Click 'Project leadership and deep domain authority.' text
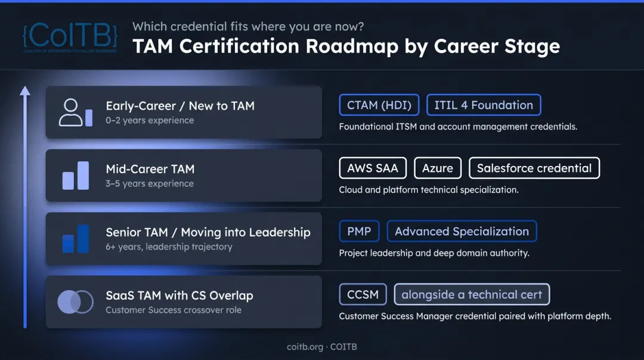 [434, 253]
